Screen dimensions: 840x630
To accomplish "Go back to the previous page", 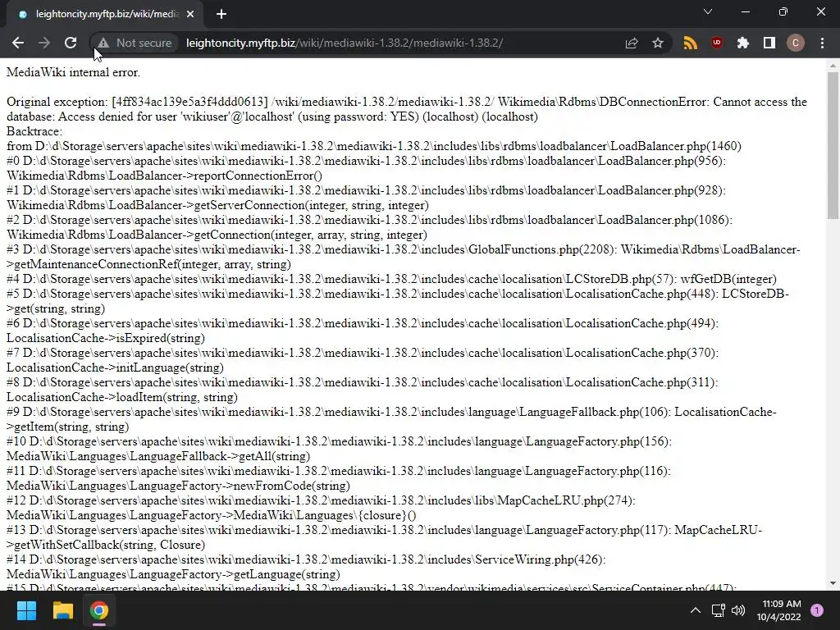I will tap(18, 43).
